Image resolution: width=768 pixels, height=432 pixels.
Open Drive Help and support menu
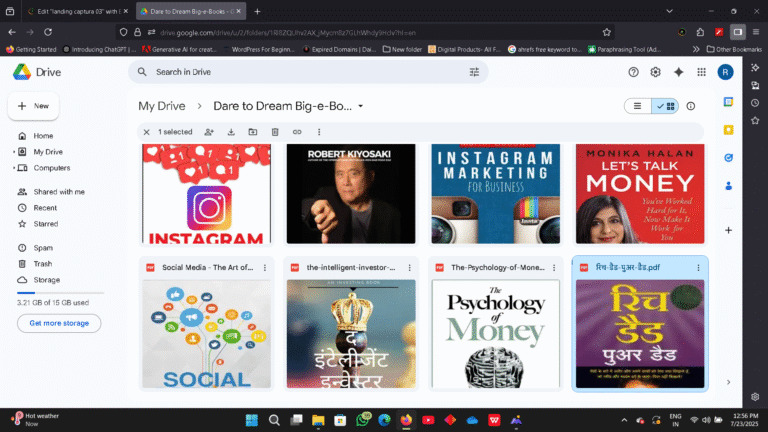pos(633,72)
